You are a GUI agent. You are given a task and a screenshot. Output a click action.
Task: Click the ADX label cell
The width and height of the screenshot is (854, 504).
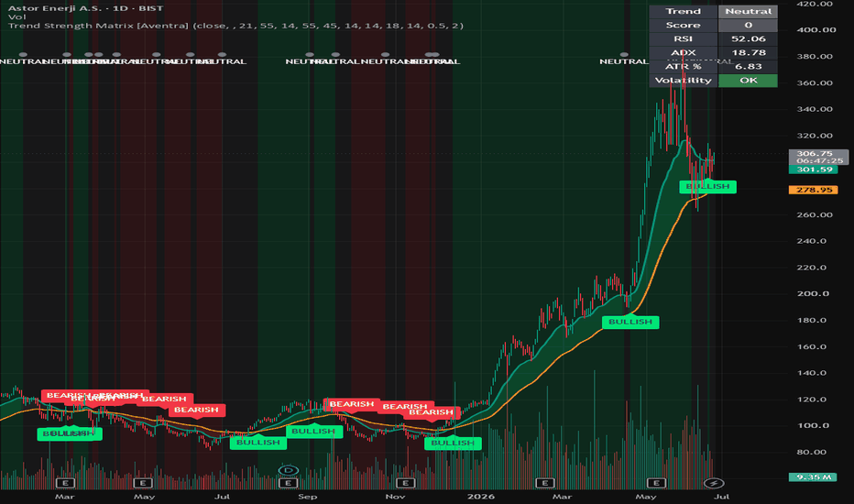pos(683,53)
